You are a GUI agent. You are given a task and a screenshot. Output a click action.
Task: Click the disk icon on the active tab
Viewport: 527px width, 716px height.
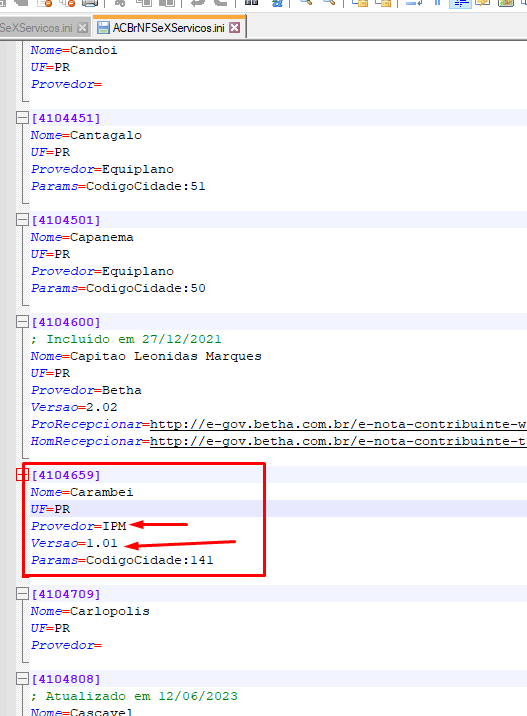click(104, 28)
